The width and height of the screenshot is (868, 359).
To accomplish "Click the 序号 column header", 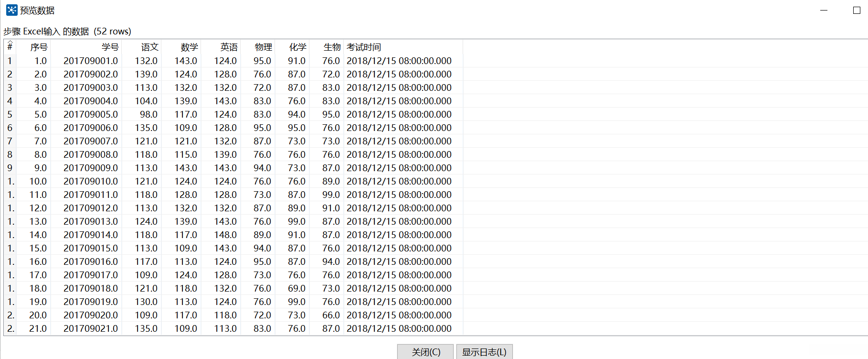I will (33, 47).
